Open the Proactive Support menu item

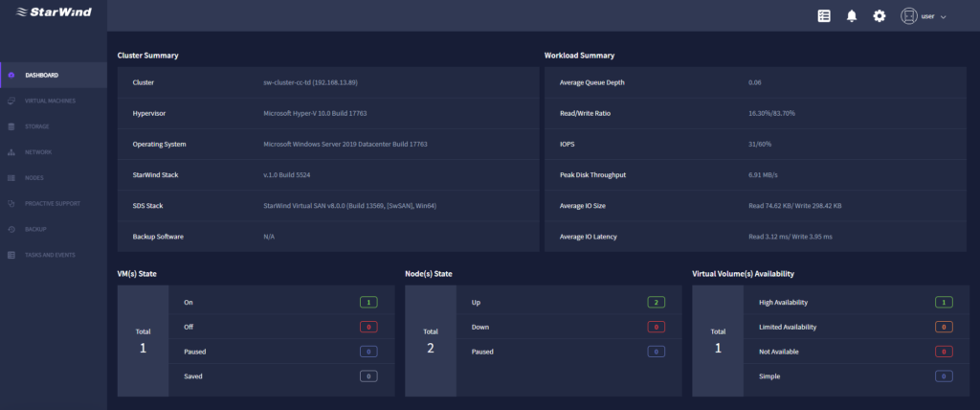tap(54, 203)
